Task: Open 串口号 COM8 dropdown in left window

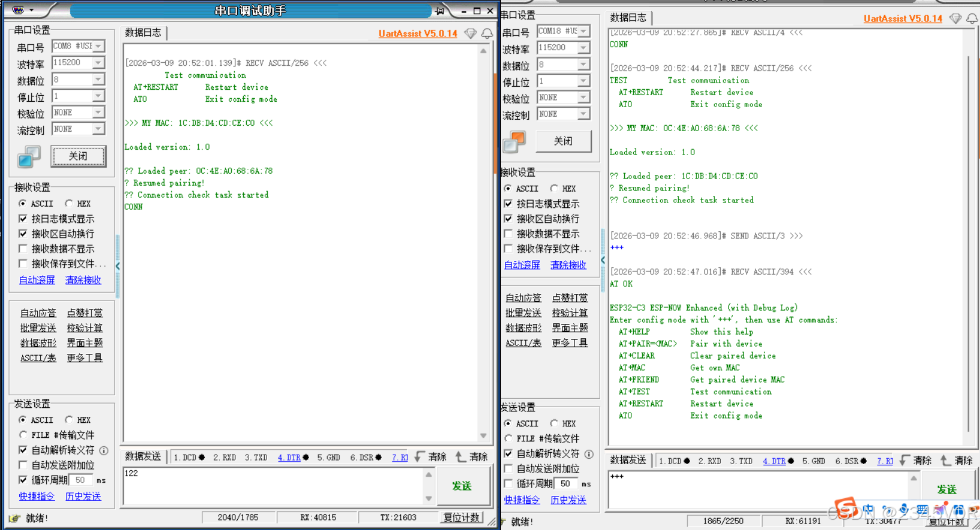Action: coord(99,46)
